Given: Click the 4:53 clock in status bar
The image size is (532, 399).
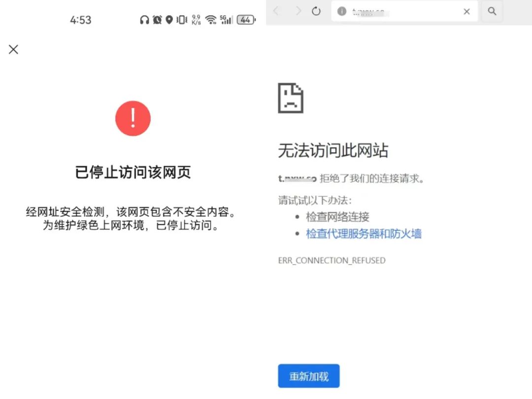Looking at the screenshot, I should pos(80,20).
